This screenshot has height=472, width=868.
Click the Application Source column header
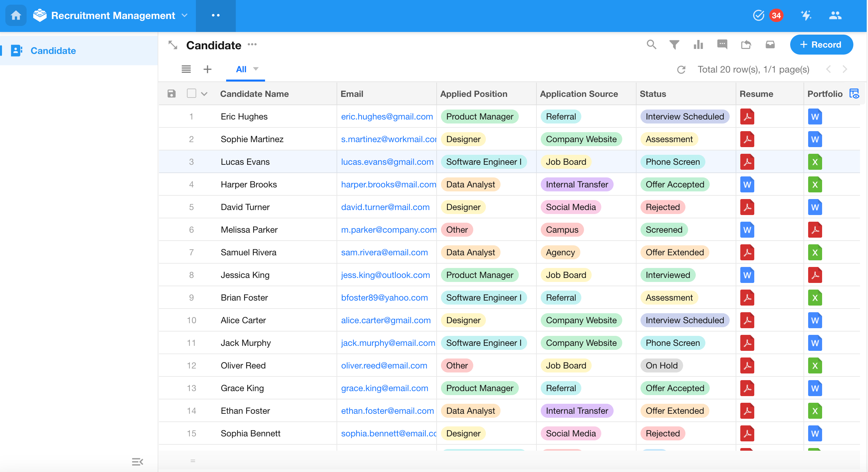[x=579, y=94]
